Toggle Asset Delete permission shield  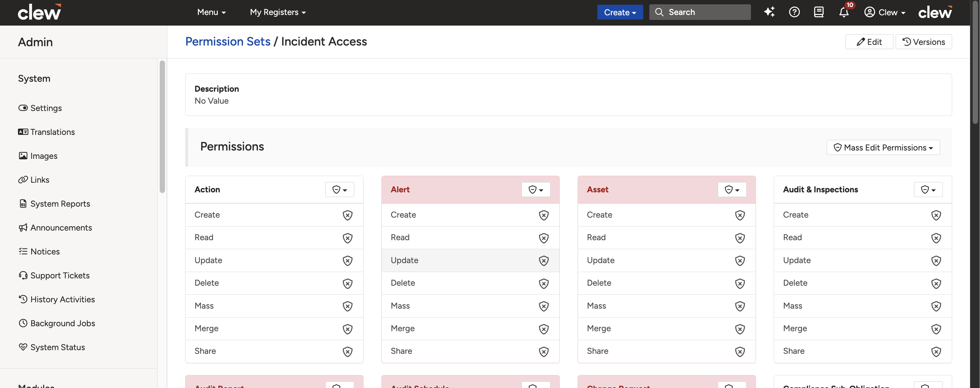point(740,283)
